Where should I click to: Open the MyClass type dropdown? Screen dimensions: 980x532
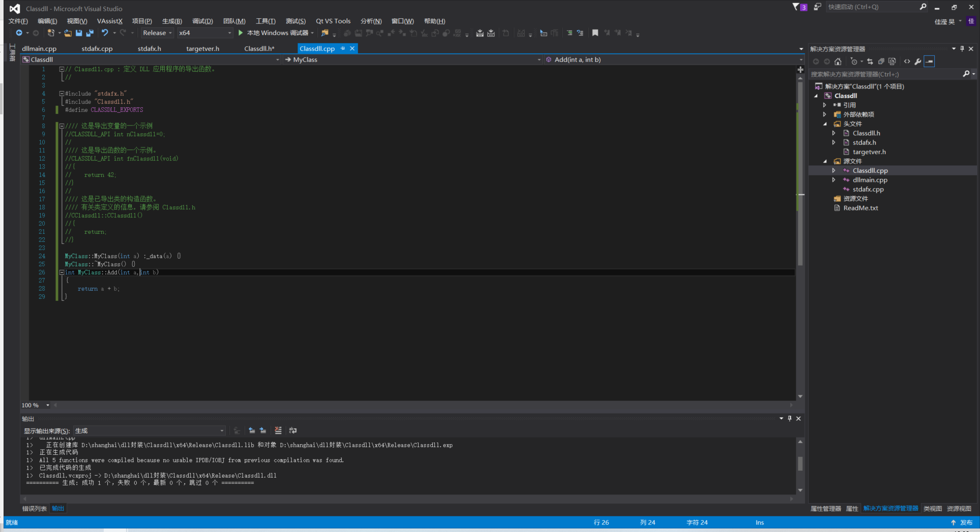[x=413, y=60]
